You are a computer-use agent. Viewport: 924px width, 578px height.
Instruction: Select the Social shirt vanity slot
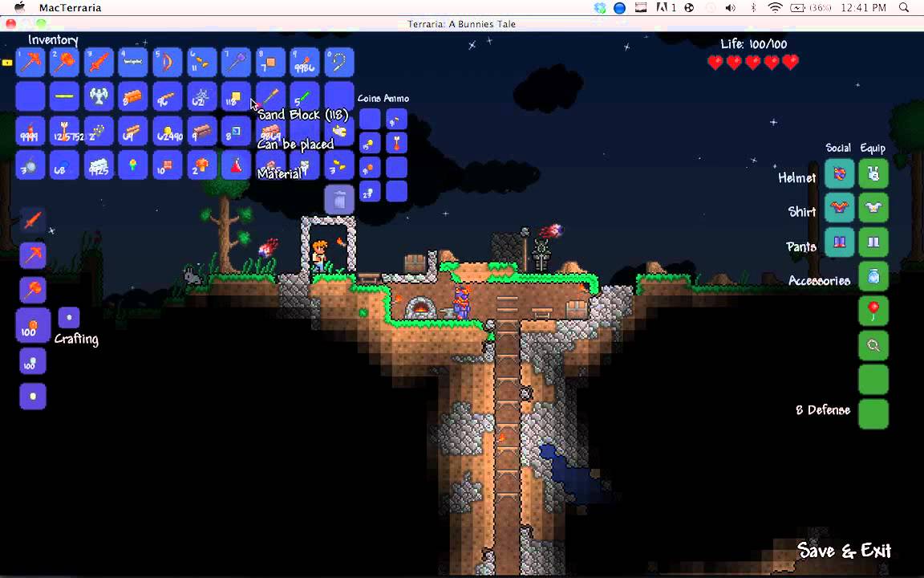coord(839,208)
